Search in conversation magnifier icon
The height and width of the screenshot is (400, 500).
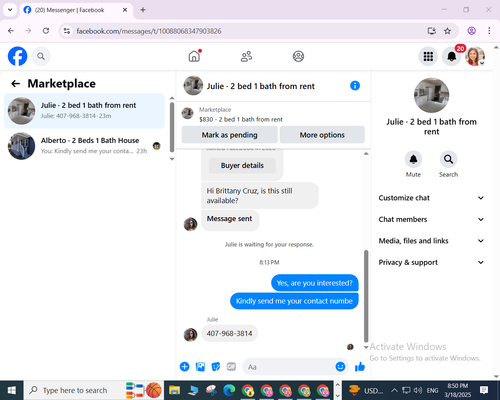tap(448, 159)
